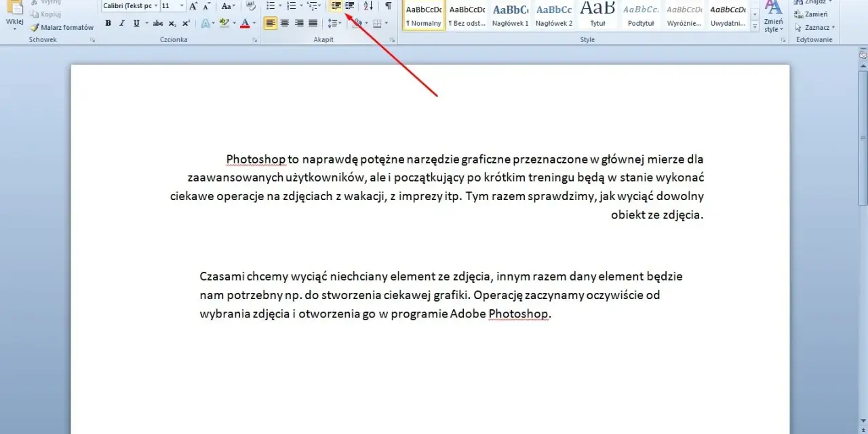
Task: Toggle italic formatting
Action: 122,23
